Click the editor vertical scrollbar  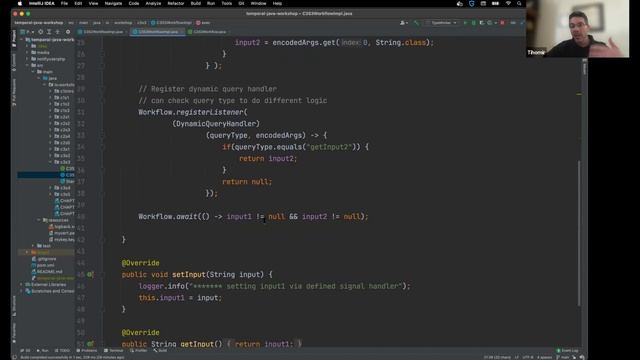579,233
